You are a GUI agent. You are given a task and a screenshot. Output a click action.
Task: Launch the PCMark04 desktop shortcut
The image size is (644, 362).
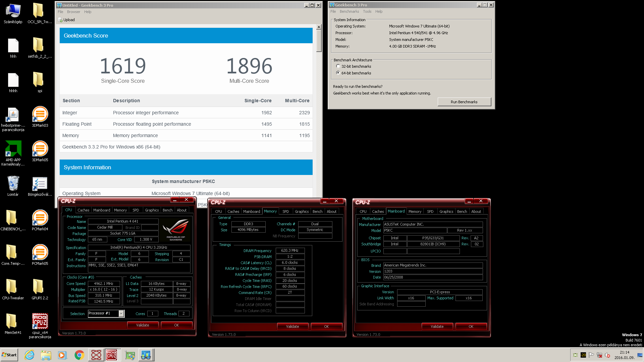pyautogui.click(x=40, y=221)
